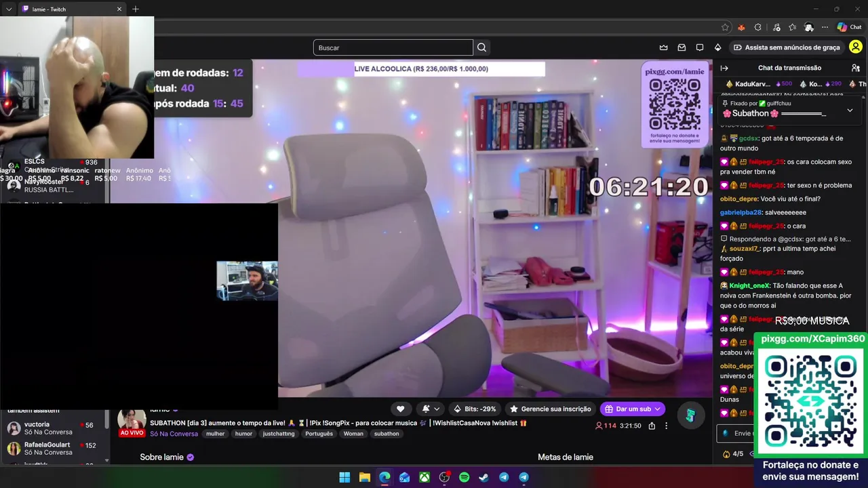Image resolution: width=868 pixels, height=488 pixels.
Task: Select the Woman tag
Action: 353,434
